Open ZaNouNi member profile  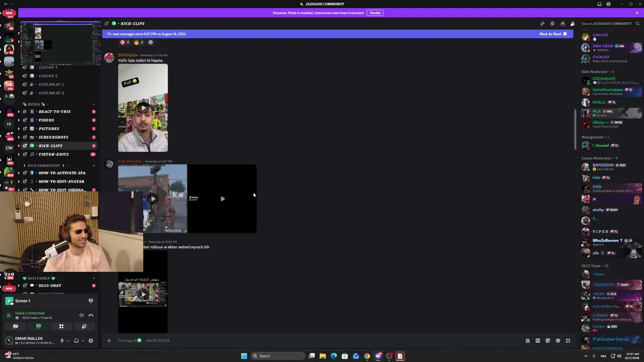611,36
